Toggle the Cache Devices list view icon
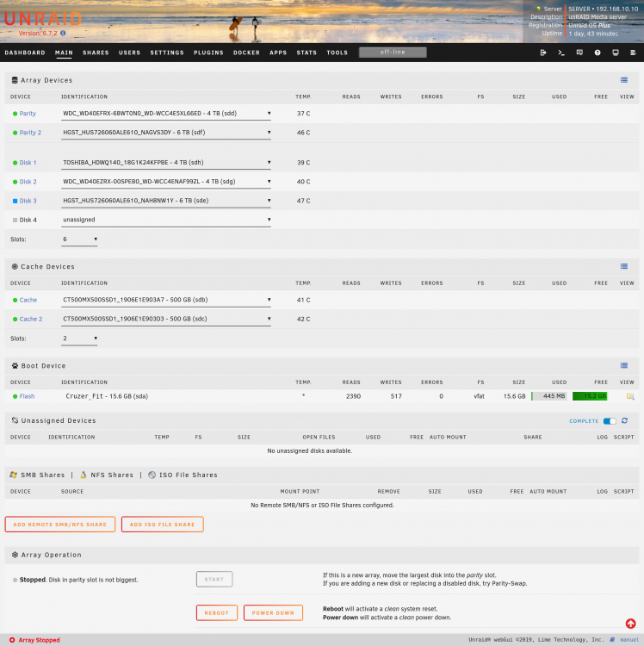 [624, 266]
